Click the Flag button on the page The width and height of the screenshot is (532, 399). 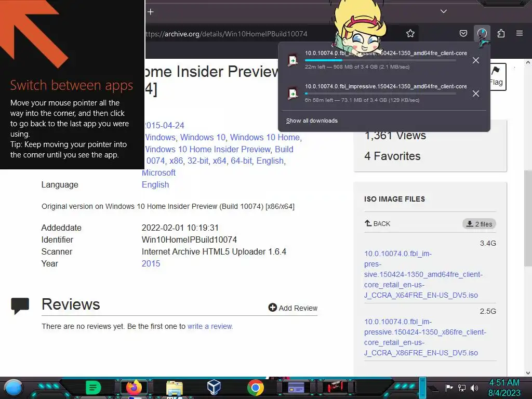[496, 77]
